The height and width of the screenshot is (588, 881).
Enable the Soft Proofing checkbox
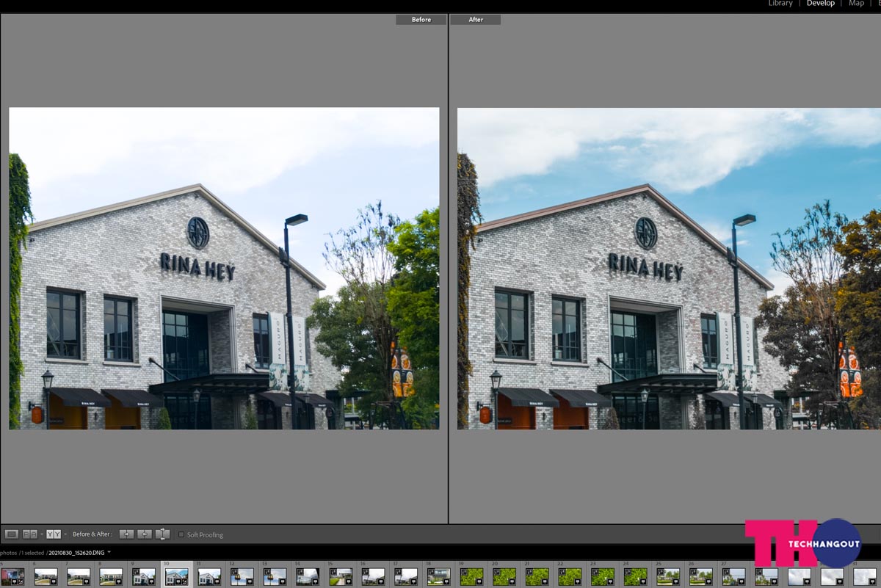182,534
